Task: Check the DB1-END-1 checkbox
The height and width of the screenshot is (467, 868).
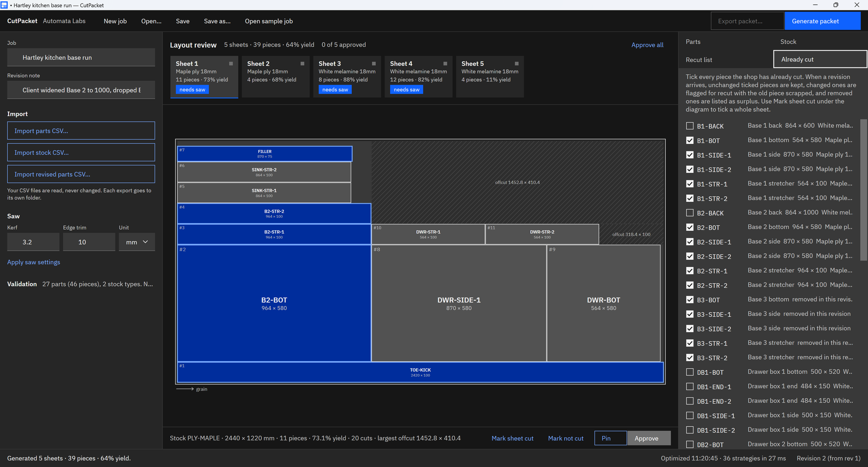Action: 690,386
